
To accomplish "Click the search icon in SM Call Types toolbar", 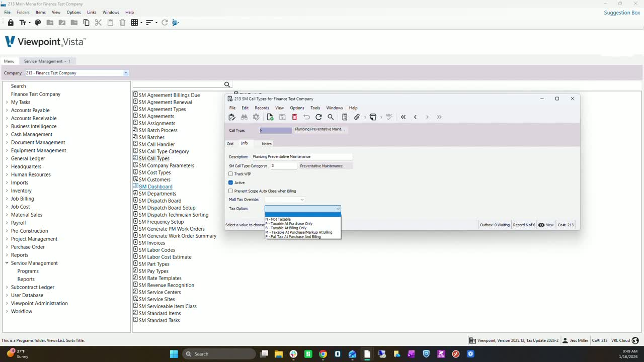I will [331, 117].
